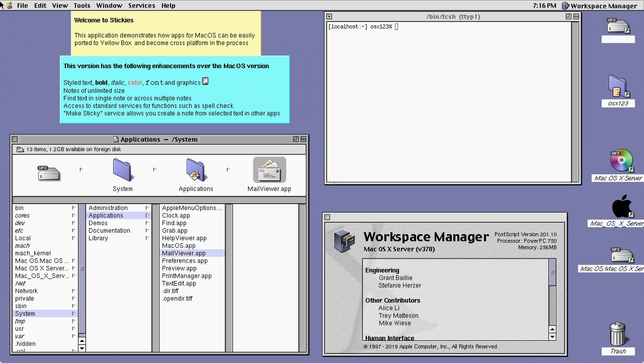Screen dimensions: 644x363
Task: Click the MailViewer.app envelope icon in shelf
Action: click(x=269, y=170)
